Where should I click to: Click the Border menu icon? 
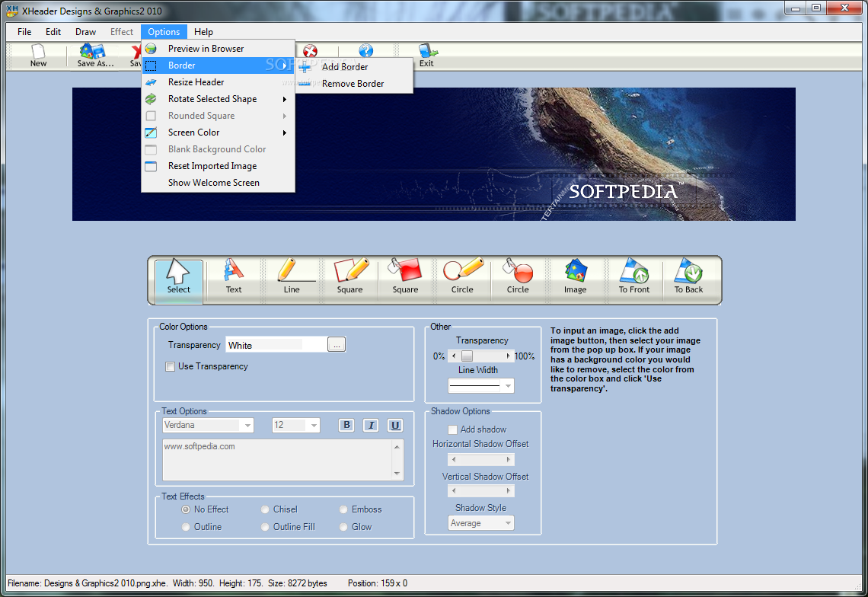tap(151, 65)
